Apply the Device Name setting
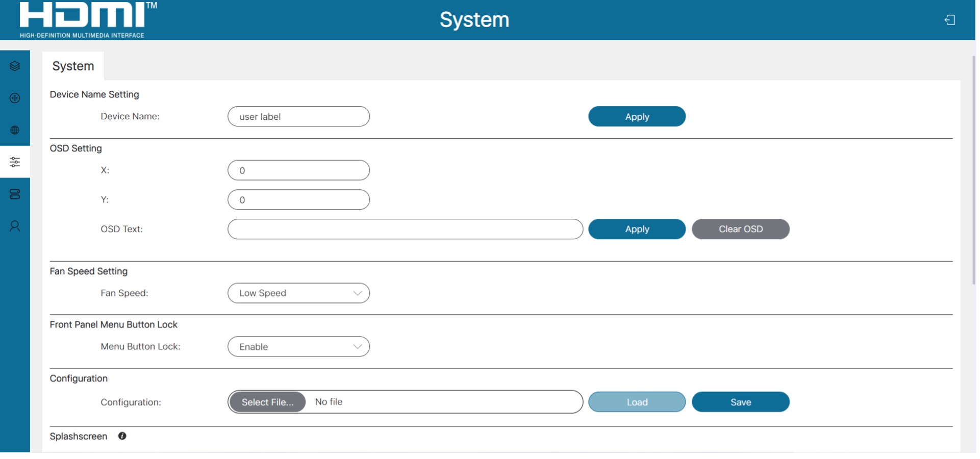The image size is (980, 459). click(x=637, y=117)
